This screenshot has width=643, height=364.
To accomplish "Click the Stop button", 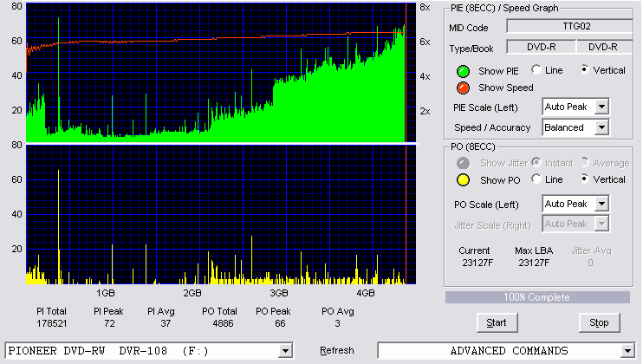I will (599, 323).
